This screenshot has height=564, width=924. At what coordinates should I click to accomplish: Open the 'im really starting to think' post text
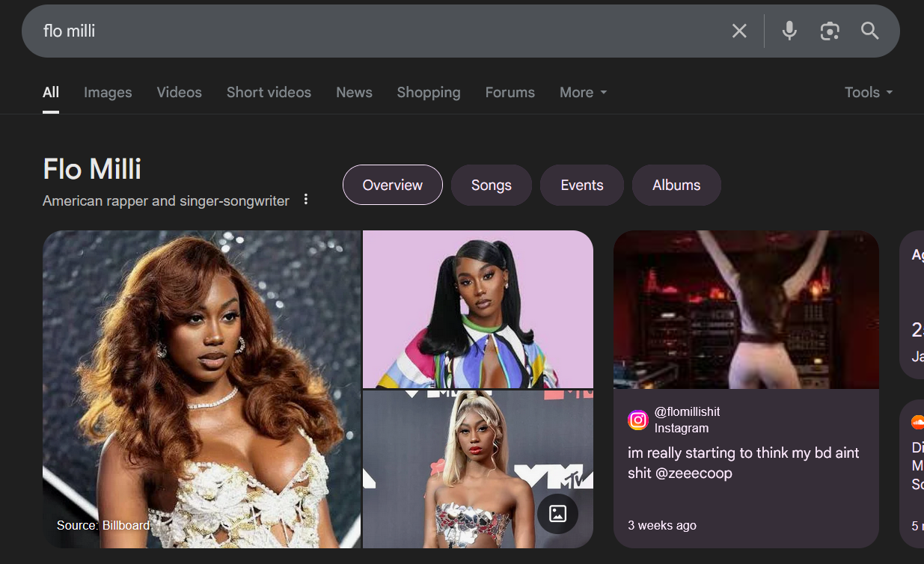tap(744, 463)
